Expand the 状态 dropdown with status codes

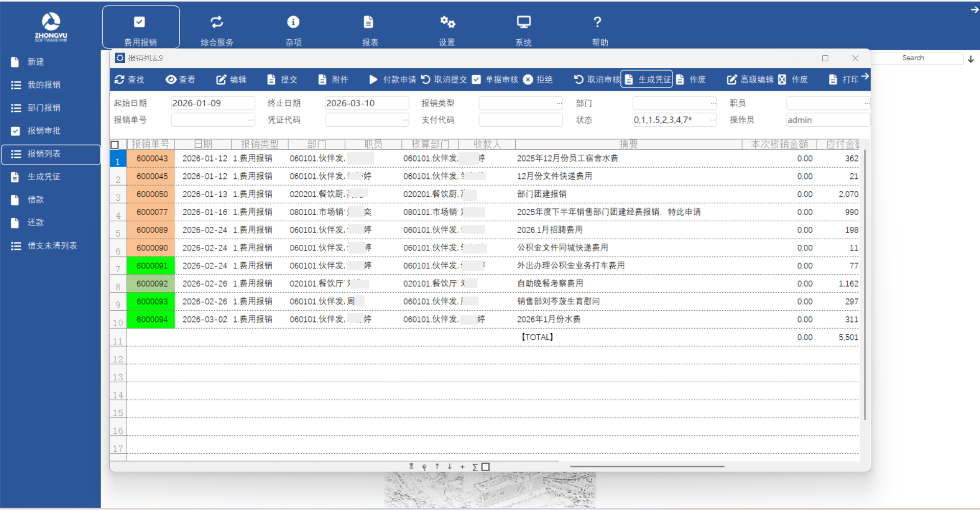713,120
